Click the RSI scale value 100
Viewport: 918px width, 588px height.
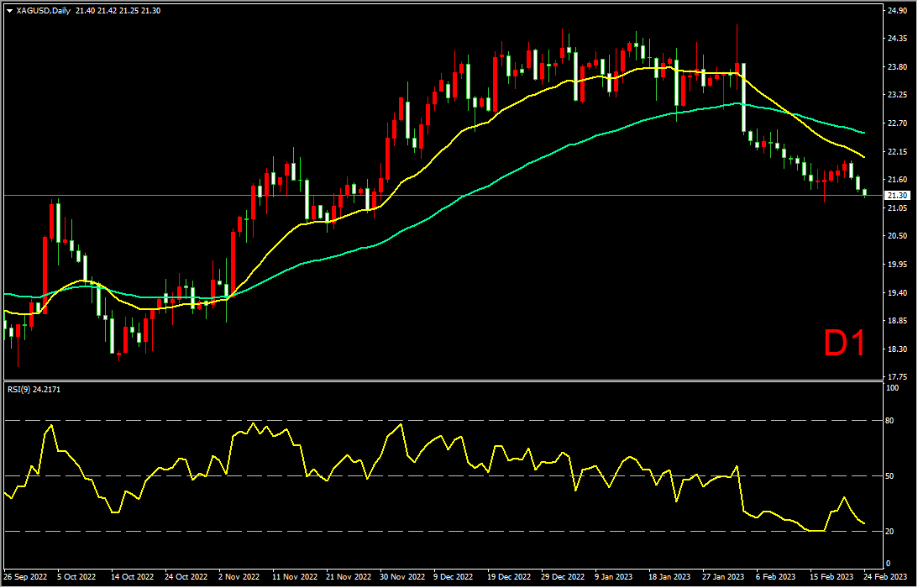pos(894,388)
